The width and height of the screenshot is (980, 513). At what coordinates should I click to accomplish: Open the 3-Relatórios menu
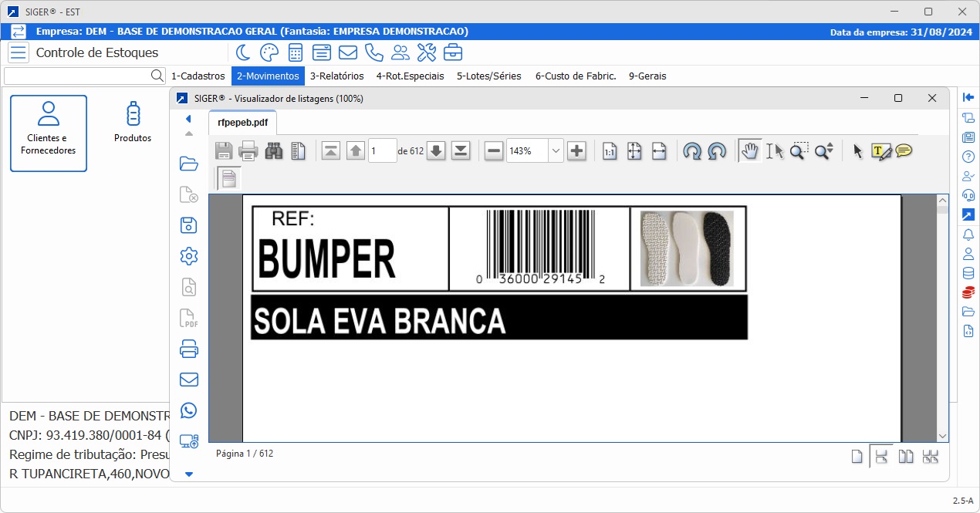click(336, 76)
